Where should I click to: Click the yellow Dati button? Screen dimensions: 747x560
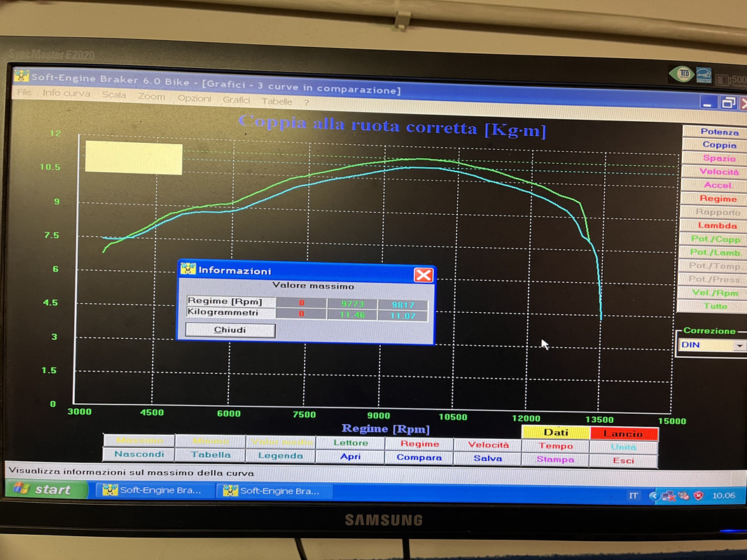coord(556,433)
